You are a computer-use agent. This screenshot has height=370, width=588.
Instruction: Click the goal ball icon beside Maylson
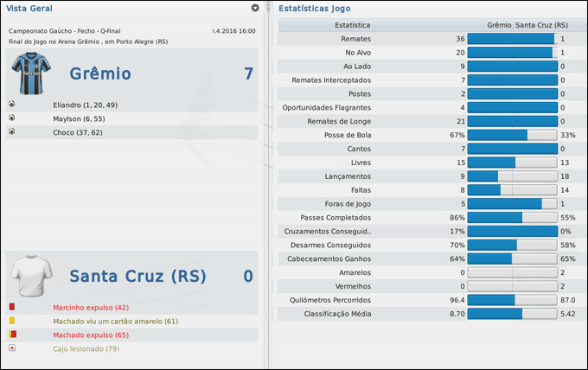12,118
